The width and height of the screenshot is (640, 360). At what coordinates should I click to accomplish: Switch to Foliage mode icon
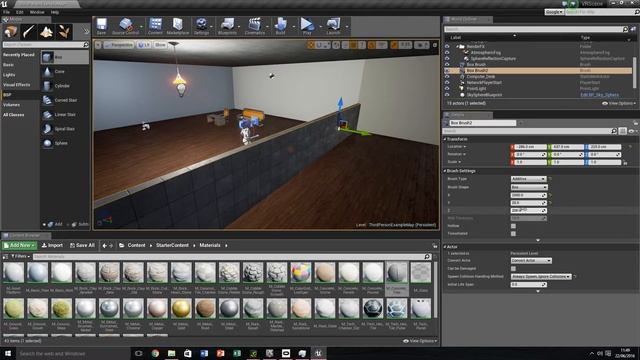(x=64, y=32)
